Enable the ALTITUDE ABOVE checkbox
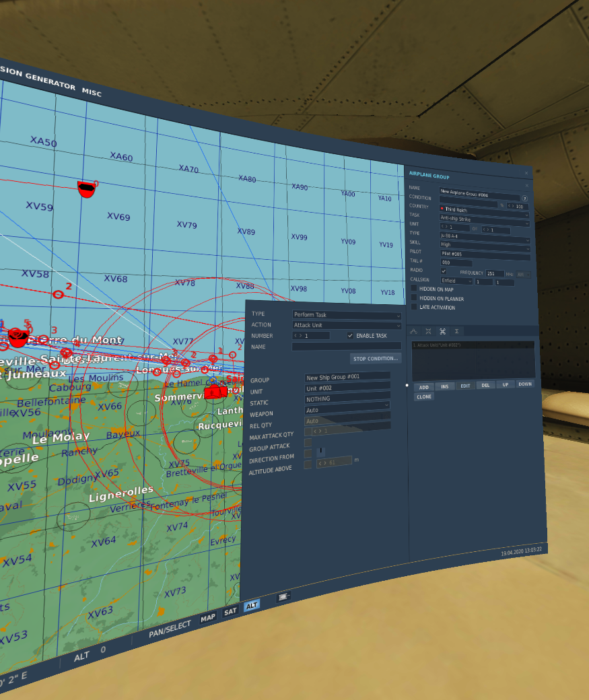The height and width of the screenshot is (700, 589). coord(308,464)
